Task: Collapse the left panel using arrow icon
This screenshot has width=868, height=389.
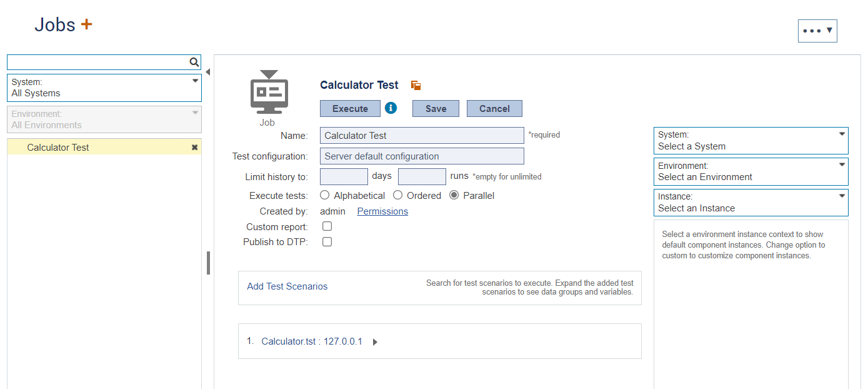Action: click(207, 72)
